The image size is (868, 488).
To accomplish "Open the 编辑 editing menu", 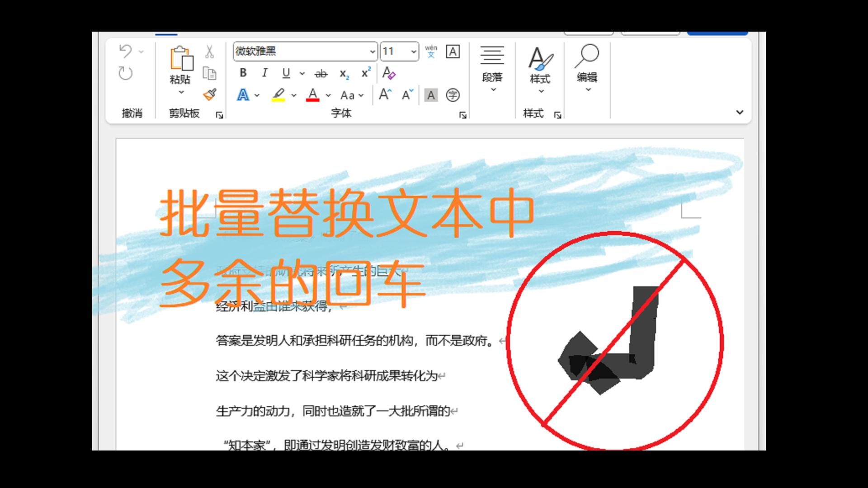I will tap(587, 68).
